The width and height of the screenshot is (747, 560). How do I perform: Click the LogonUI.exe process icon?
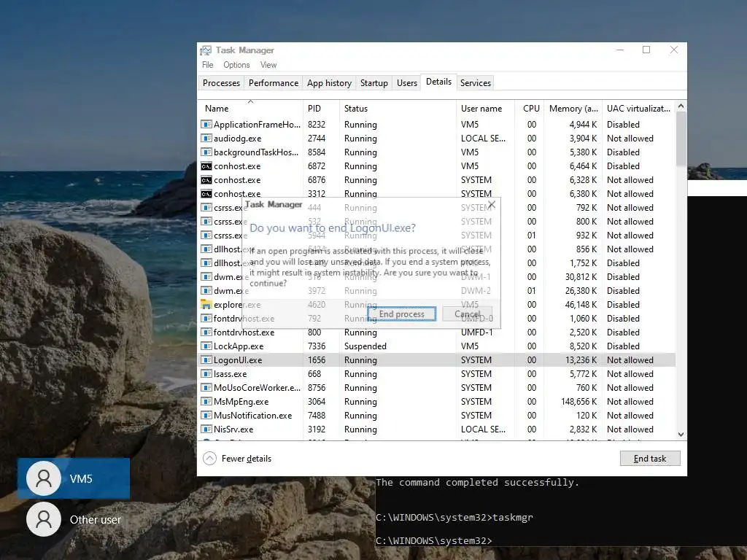pyautogui.click(x=206, y=360)
